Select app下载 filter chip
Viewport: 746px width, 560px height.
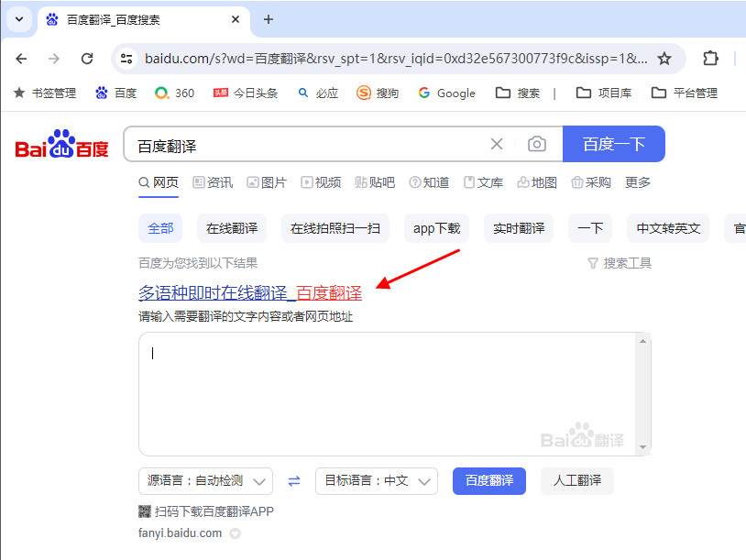(437, 228)
